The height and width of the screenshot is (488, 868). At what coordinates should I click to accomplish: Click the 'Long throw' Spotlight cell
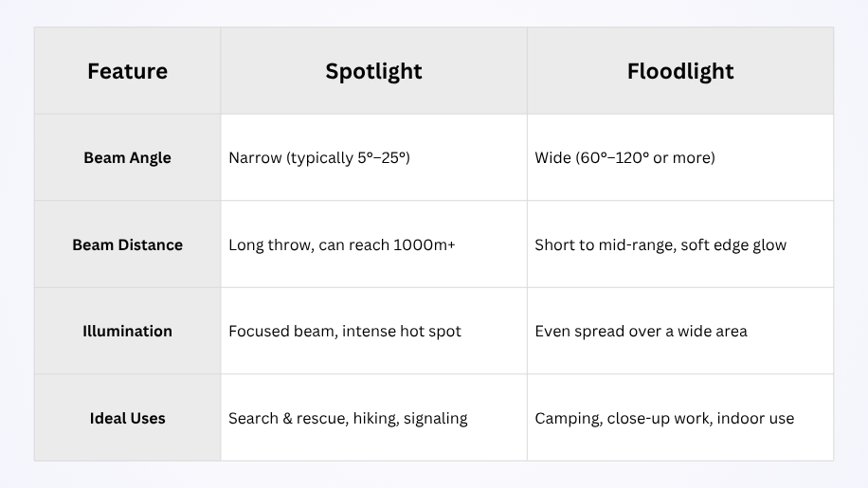tap(341, 244)
